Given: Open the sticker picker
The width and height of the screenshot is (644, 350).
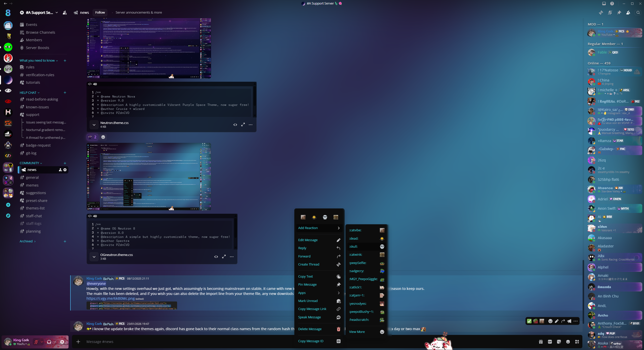Looking at the screenshot, I should point(559,342).
